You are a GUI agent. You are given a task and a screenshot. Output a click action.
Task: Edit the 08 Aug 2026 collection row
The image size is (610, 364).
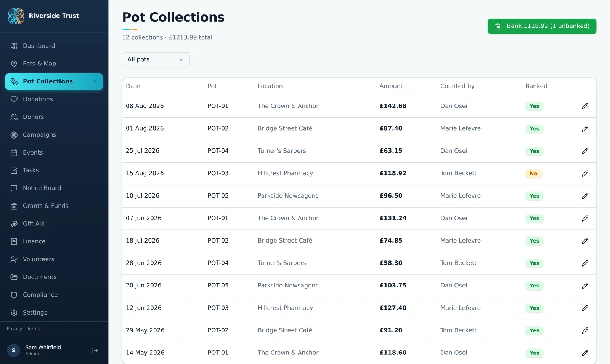pyautogui.click(x=585, y=106)
